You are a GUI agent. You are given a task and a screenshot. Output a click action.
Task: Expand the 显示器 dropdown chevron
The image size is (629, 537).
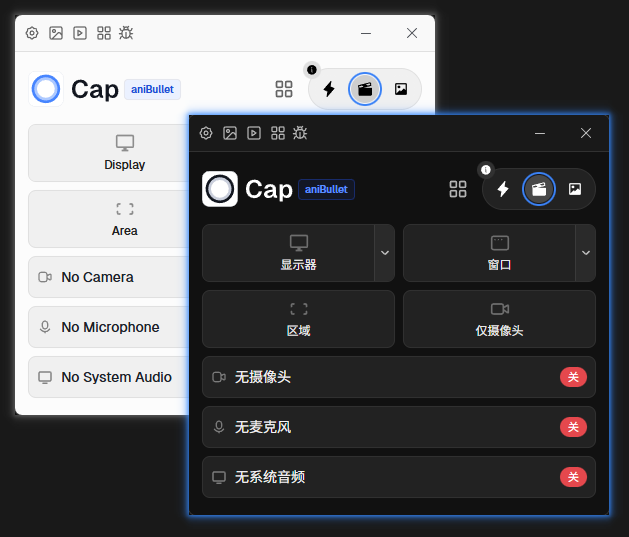pos(385,253)
